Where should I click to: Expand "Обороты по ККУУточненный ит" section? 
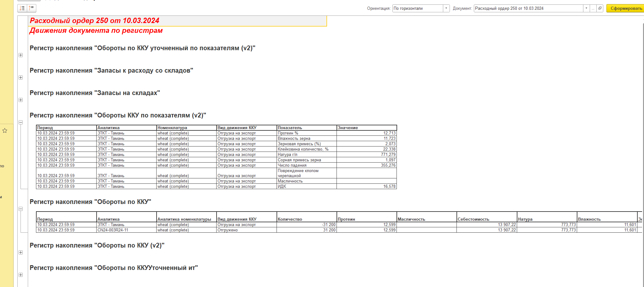pyautogui.click(x=21, y=275)
